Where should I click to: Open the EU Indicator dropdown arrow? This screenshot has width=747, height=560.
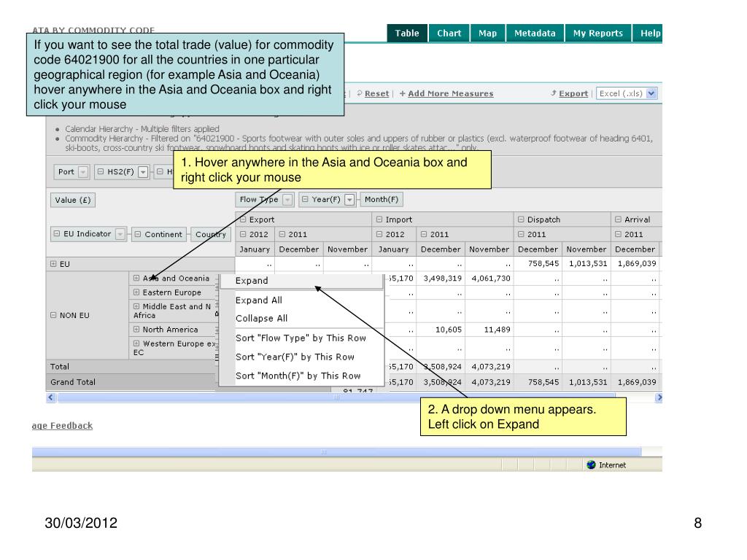[x=120, y=234]
